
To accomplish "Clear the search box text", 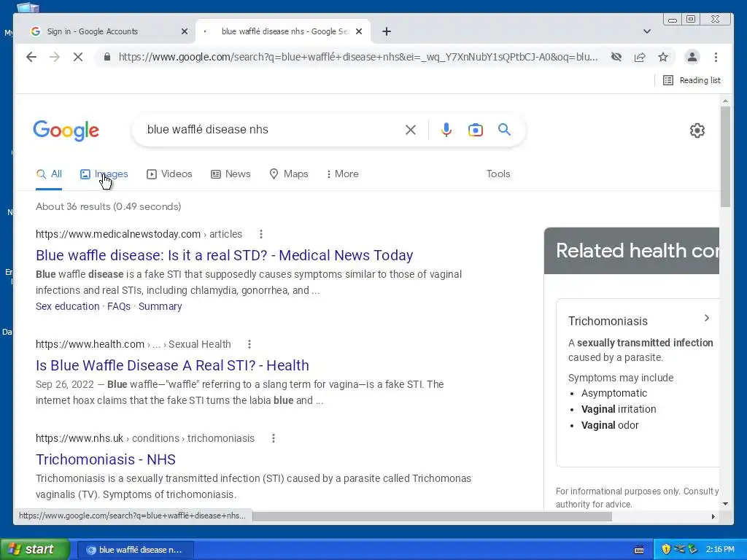I will click(411, 130).
